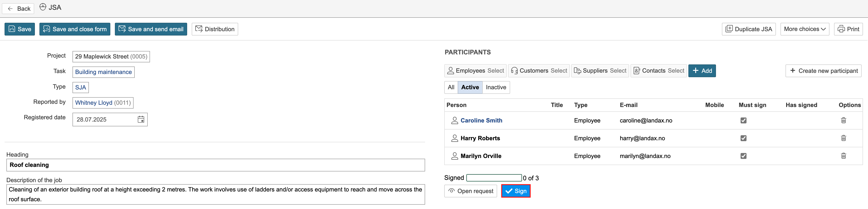This screenshot has width=868, height=209.
Task: Click the Print button icon
Action: 841,29
